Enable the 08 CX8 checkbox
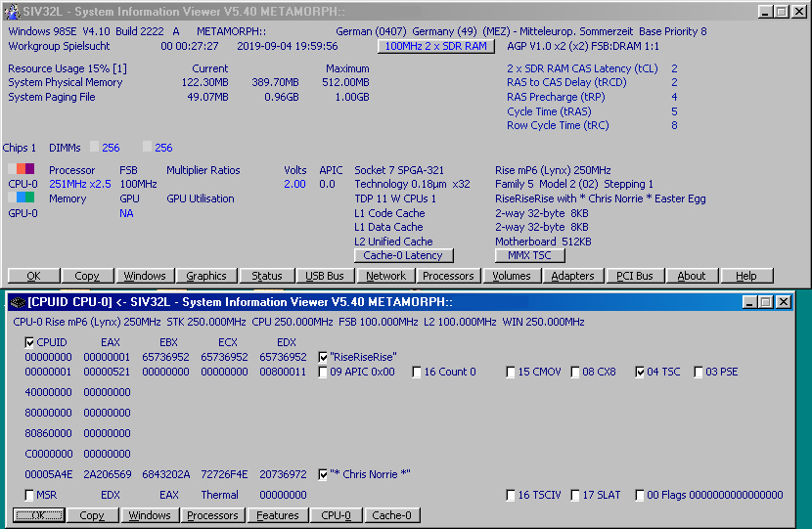Viewport: 812px width, 529px height. click(575, 373)
